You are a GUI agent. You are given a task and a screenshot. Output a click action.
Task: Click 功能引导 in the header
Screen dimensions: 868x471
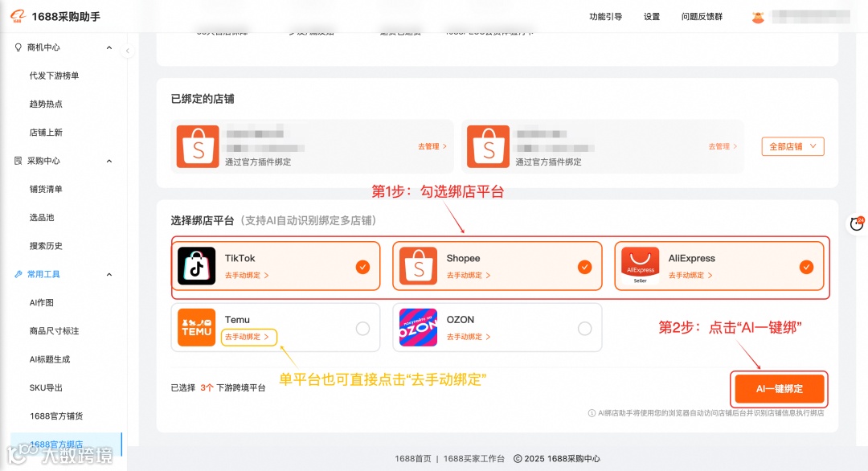[606, 17]
